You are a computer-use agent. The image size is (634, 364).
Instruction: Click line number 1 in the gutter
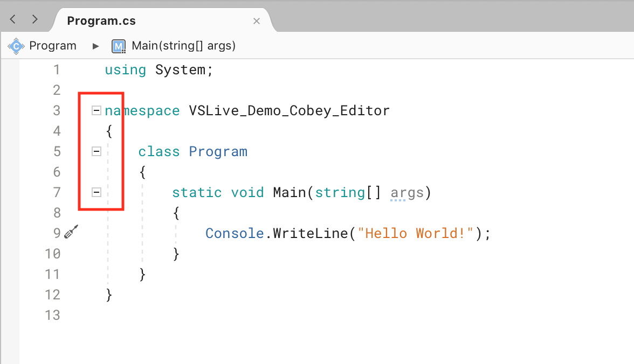tap(57, 69)
